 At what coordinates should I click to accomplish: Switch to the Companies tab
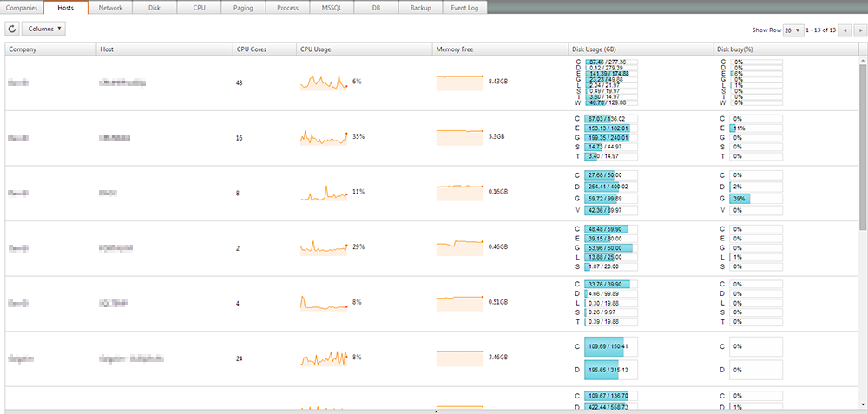tap(21, 8)
